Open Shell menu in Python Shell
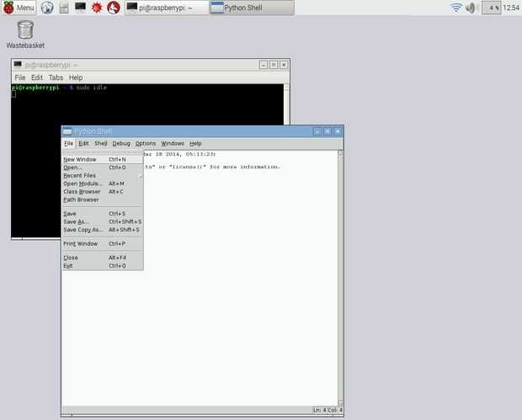Screen dimensions: 522x420 pos(100,143)
